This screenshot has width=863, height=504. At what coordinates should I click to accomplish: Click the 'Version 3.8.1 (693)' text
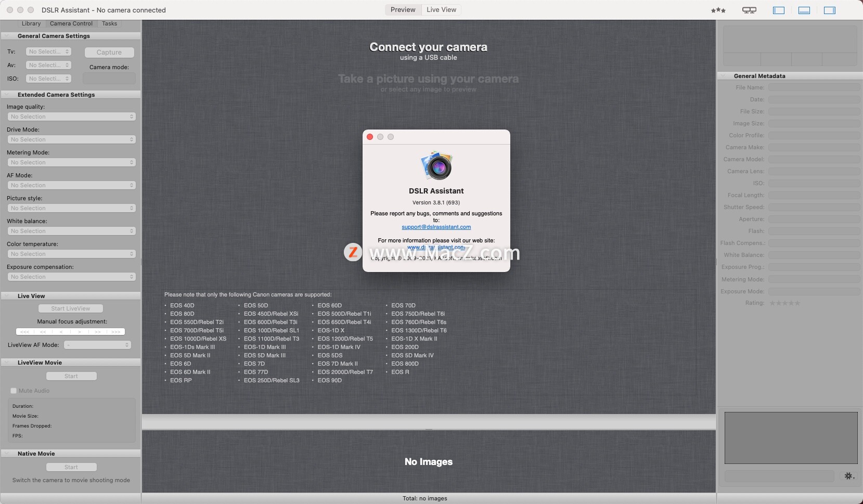436,202
